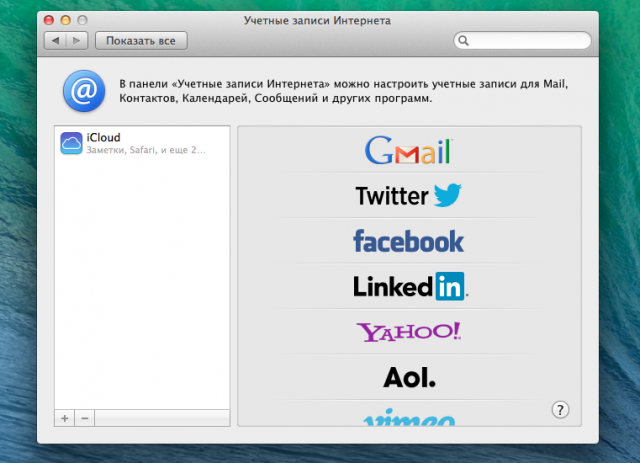The height and width of the screenshot is (463, 640).
Task: Click the text Заметки, Safari, и еще 2…
Action: pos(146,150)
